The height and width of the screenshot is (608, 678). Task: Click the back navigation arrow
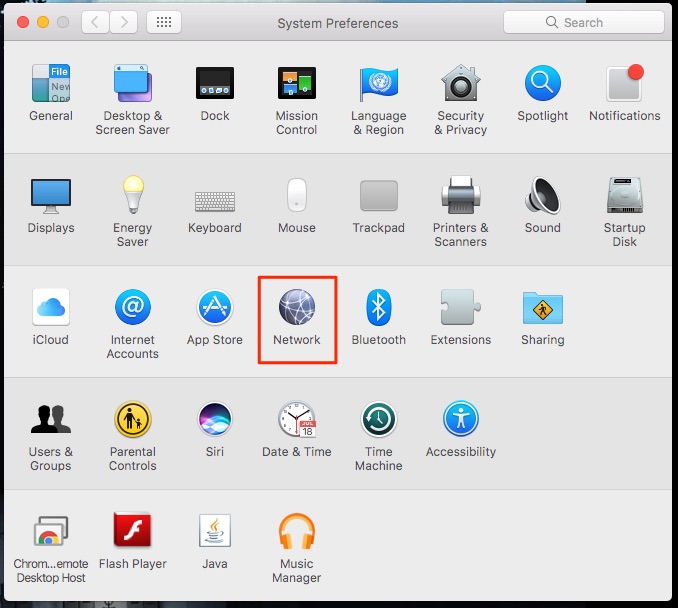pyautogui.click(x=96, y=22)
